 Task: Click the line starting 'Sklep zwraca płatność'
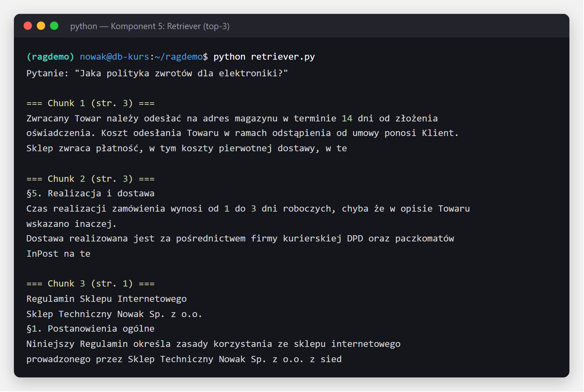(187, 148)
